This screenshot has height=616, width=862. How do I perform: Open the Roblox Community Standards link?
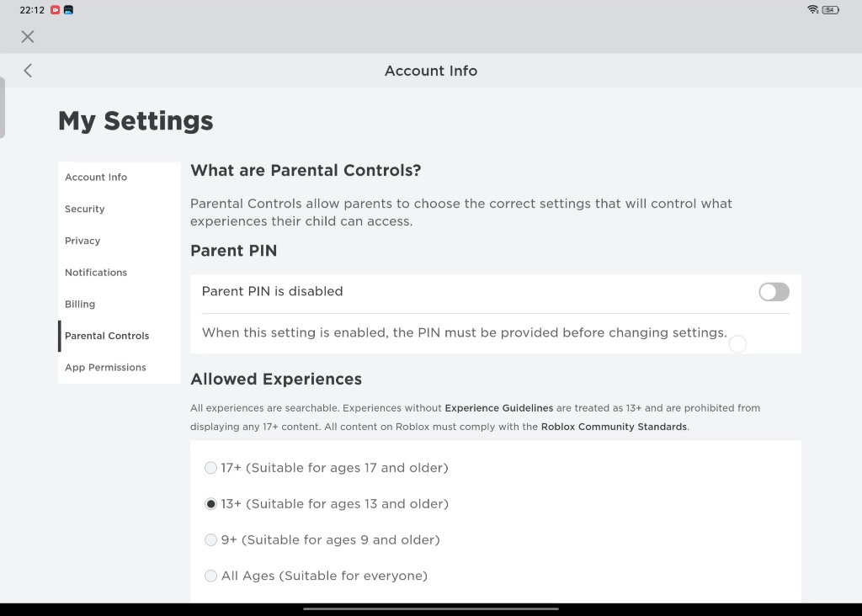pos(614,427)
